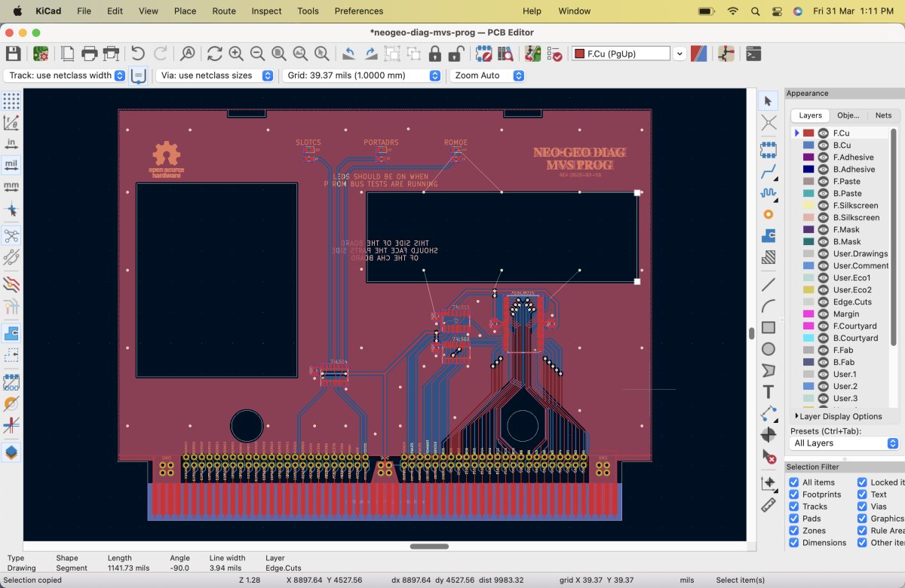The width and height of the screenshot is (905, 588).
Task: Switch units to mils in left toolbar
Action: (x=11, y=164)
